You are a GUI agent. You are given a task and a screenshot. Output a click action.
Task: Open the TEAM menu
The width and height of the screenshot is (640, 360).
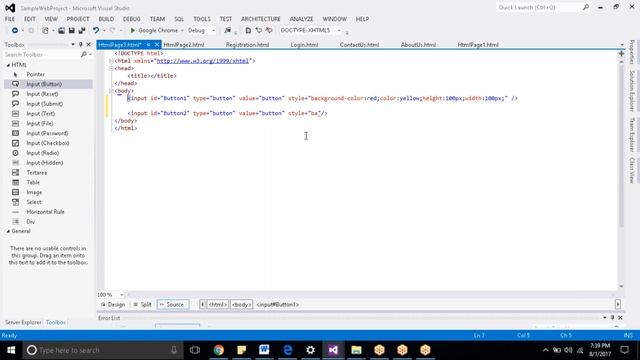click(157, 19)
